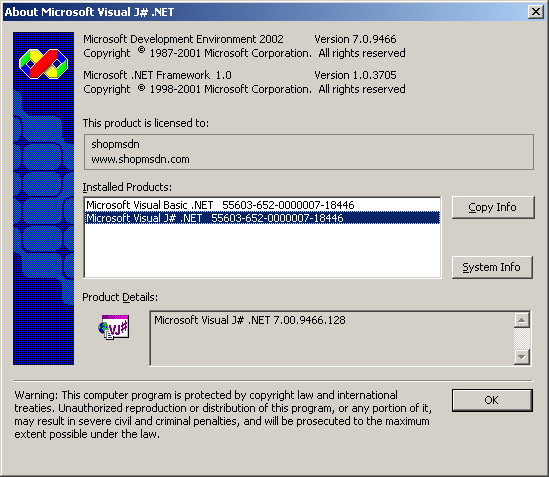Click the product details scroll up arrow
The height and width of the screenshot is (477, 549).
tap(522, 320)
